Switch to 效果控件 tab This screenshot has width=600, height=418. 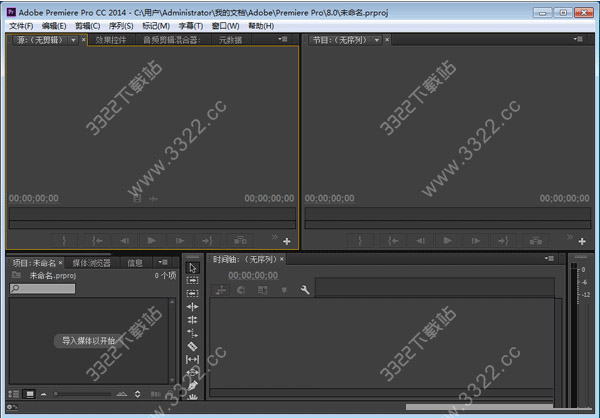[x=111, y=40]
